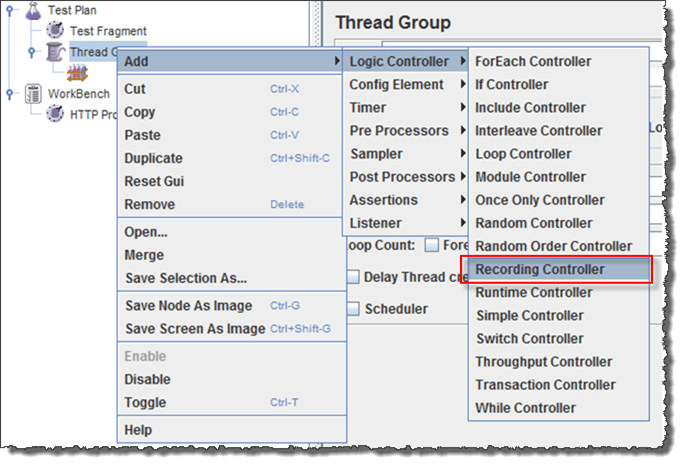Collapse the WorkBench tree node
The height and width of the screenshot is (465, 685).
(10, 93)
